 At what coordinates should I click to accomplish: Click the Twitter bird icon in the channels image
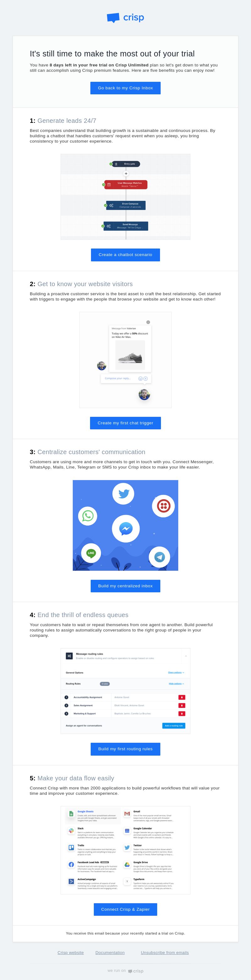click(x=123, y=493)
